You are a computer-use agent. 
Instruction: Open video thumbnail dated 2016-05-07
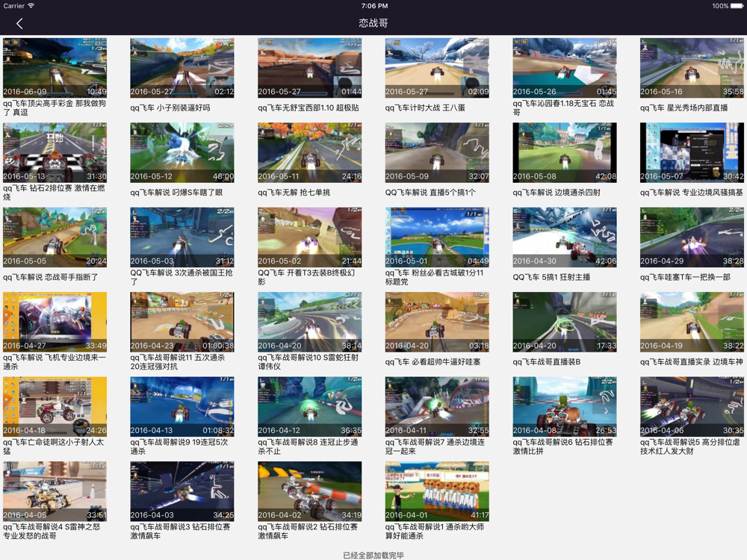tap(692, 152)
